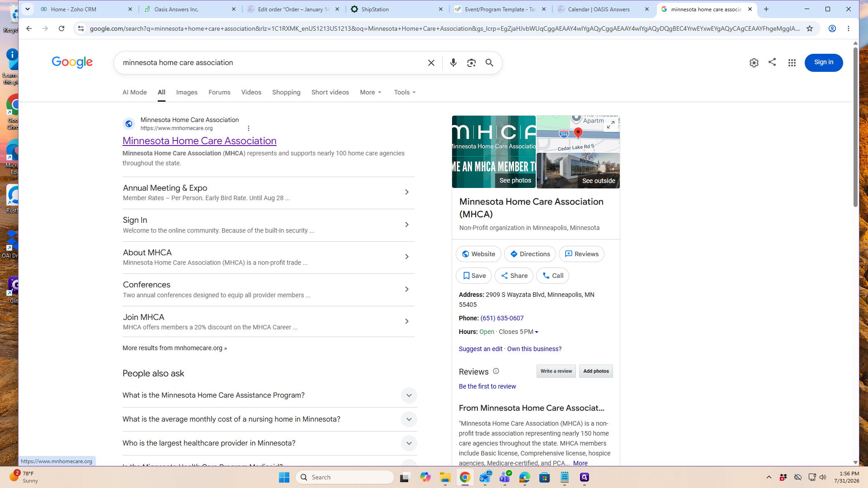Open Chrome's three-dot menu

click(849, 28)
